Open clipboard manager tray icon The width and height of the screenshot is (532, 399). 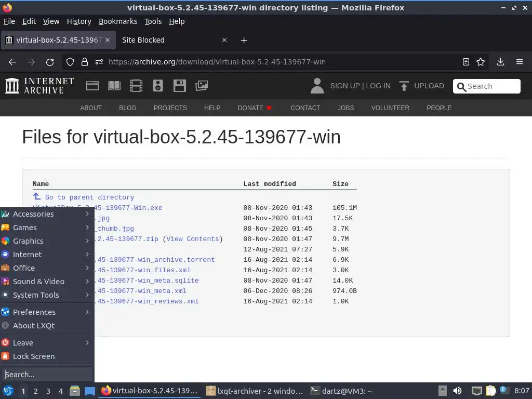click(x=490, y=391)
